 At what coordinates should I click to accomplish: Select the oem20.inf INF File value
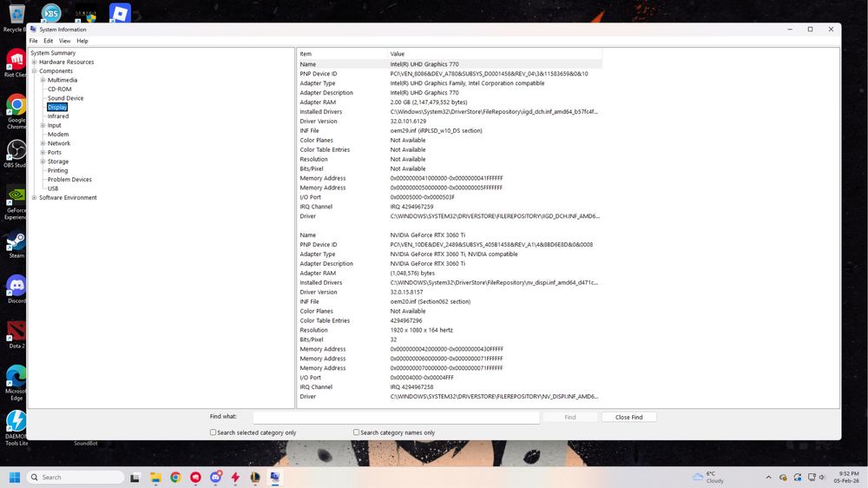click(x=431, y=301)
